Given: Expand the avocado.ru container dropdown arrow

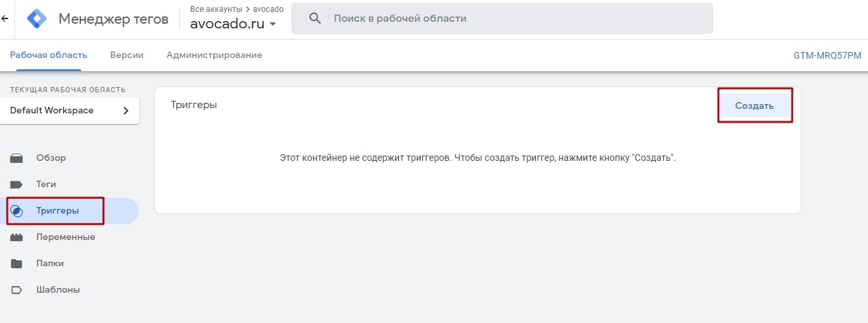Looking at the screenshot, I should point(272,24).
